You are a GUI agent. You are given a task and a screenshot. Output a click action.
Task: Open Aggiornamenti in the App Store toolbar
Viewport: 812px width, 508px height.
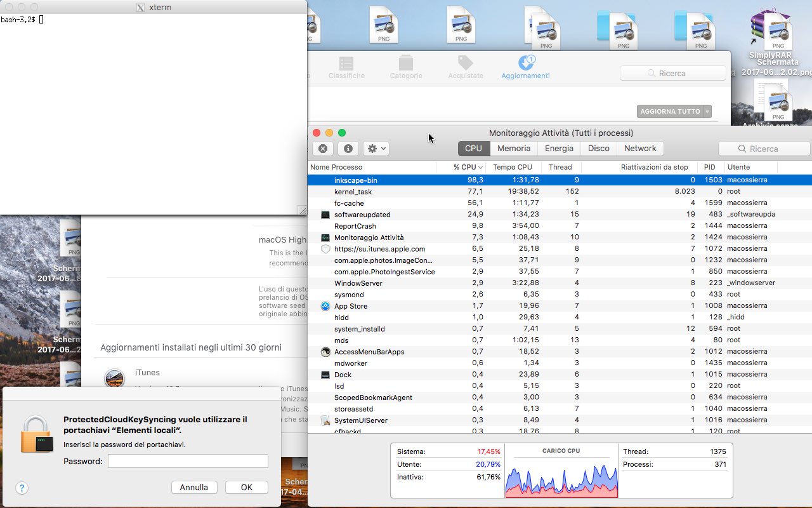pos(525,68)
